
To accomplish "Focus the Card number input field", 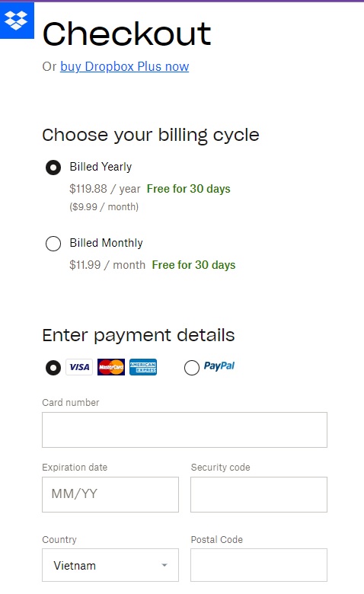I will (x=184, y=430).
